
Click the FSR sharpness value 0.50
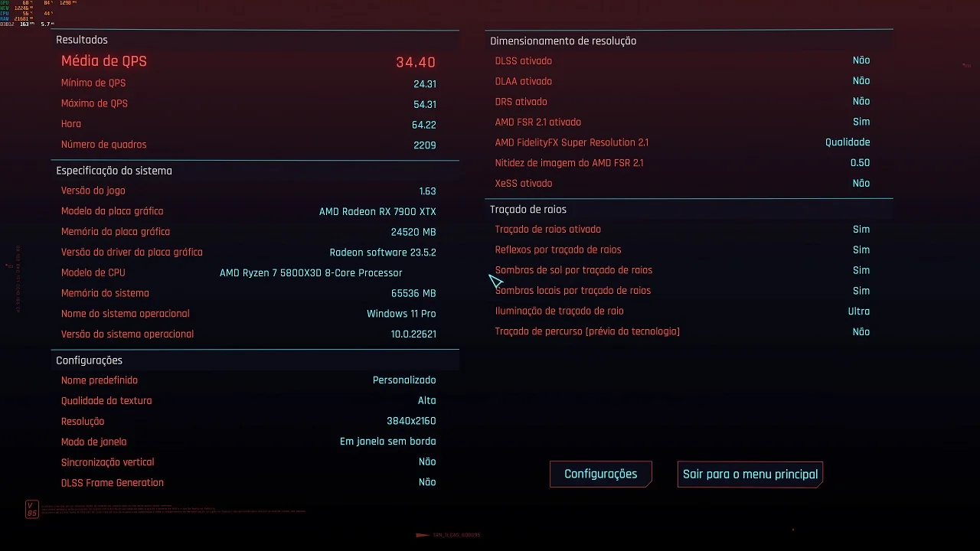coord(860,163)
